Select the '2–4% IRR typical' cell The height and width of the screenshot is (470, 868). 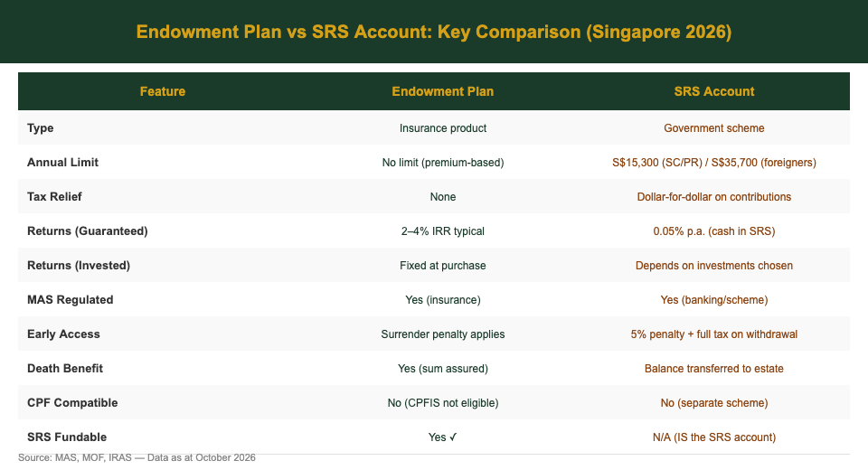(x=443, y=230)
